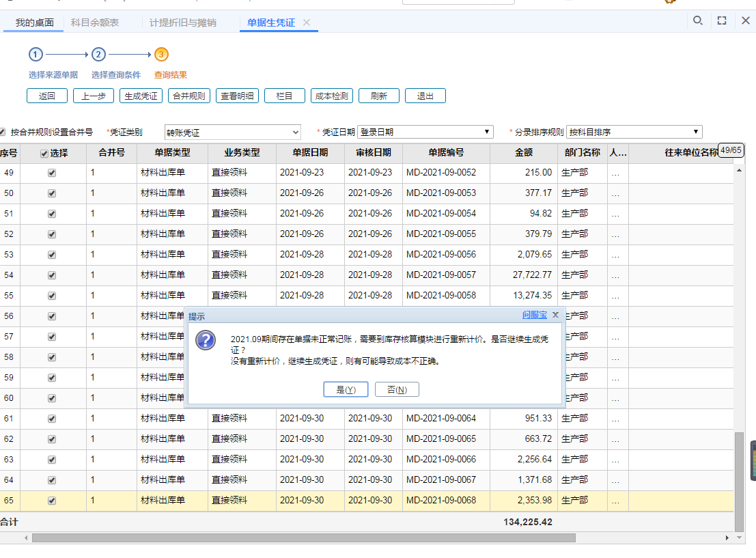
Task: Close the 单据生凭证 tab with its X
Action: tap(307, 23)
